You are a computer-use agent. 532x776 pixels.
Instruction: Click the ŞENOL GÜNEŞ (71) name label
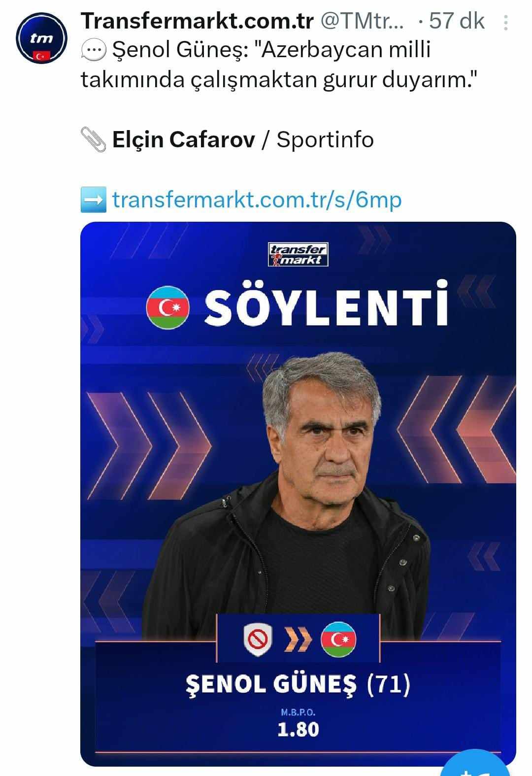[298, 685]
